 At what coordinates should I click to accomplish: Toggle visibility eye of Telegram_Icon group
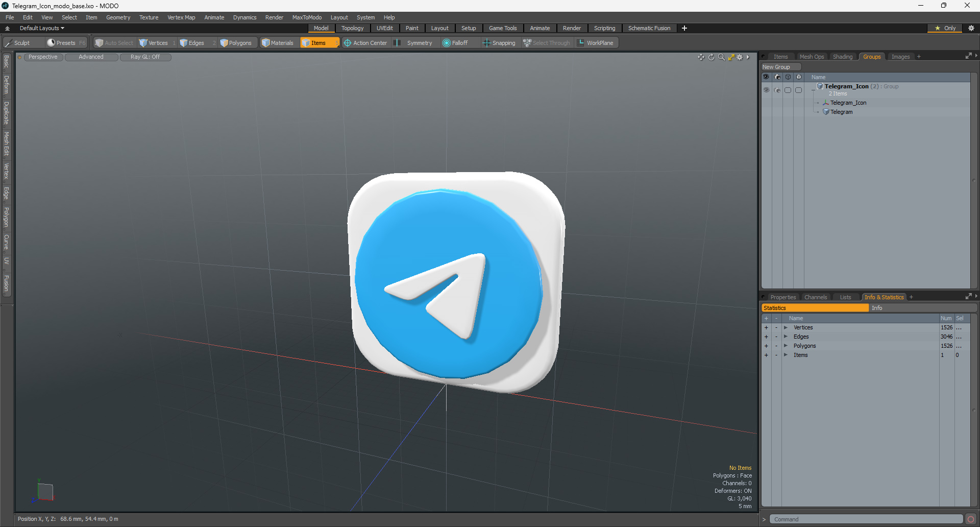766,90
